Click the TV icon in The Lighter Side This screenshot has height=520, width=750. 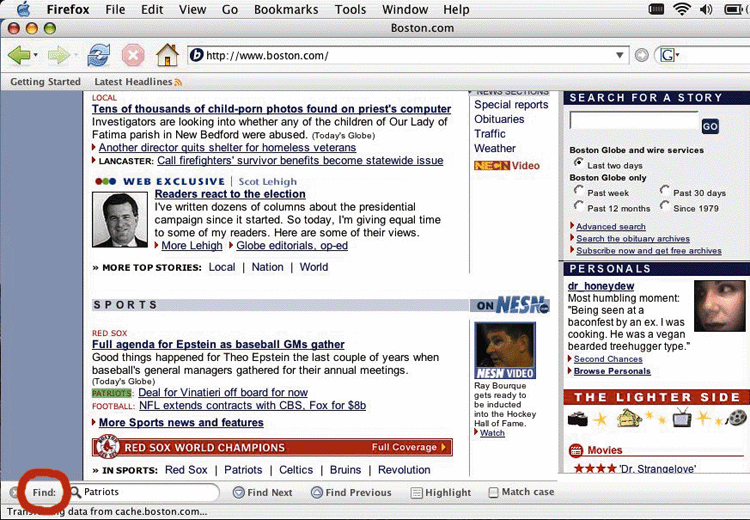tap(681, 418)
